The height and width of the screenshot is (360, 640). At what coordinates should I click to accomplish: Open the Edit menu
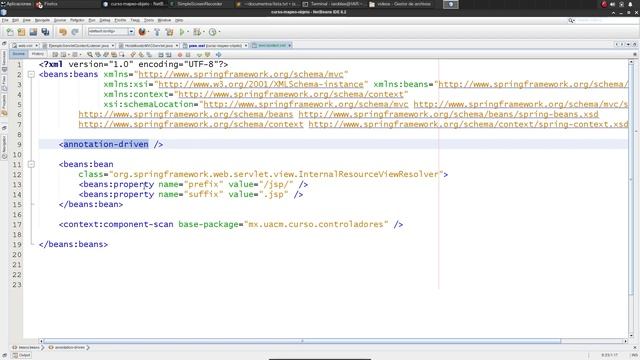tap(16, 20)
